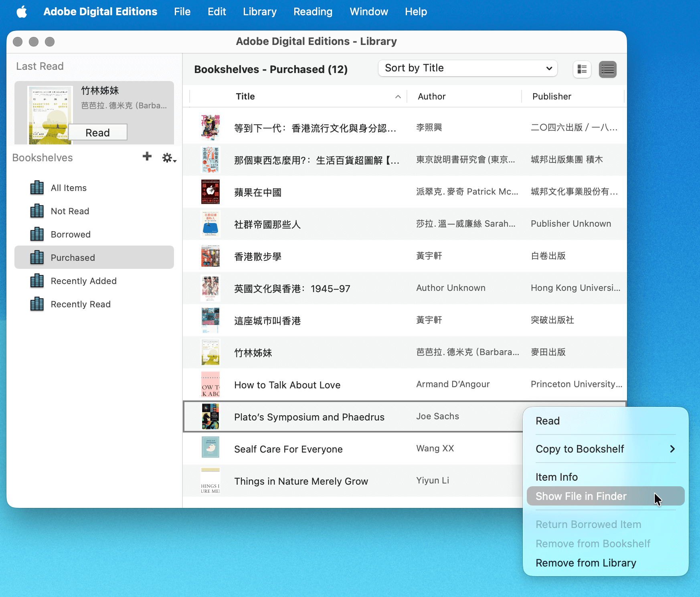Open the Recently Added bookshelf
700x597 pixels.
pyautogui.click(x=83, y=281)
